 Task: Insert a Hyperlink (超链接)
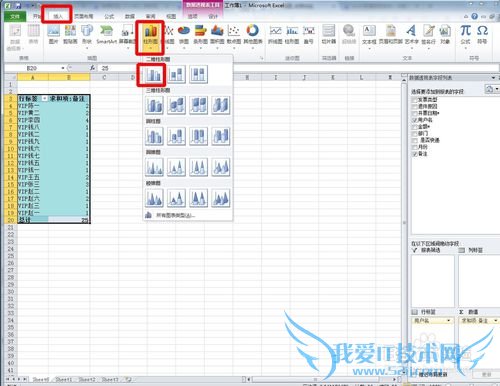(x=349, y=34)
